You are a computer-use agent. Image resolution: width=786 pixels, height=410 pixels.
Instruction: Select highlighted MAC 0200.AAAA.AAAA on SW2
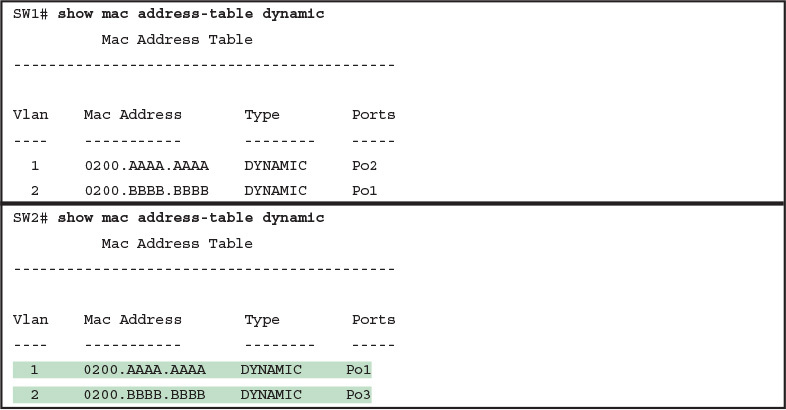point(133,370)
